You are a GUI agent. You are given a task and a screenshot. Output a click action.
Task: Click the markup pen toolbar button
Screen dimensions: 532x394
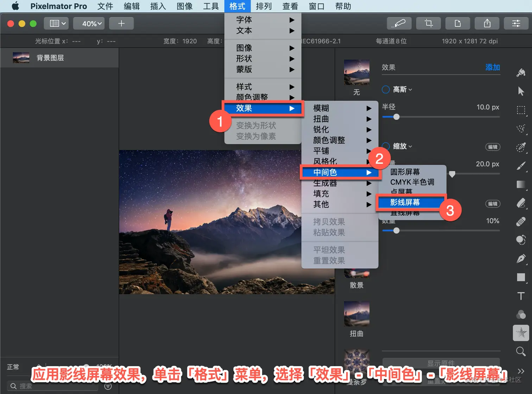click(399, 23)
